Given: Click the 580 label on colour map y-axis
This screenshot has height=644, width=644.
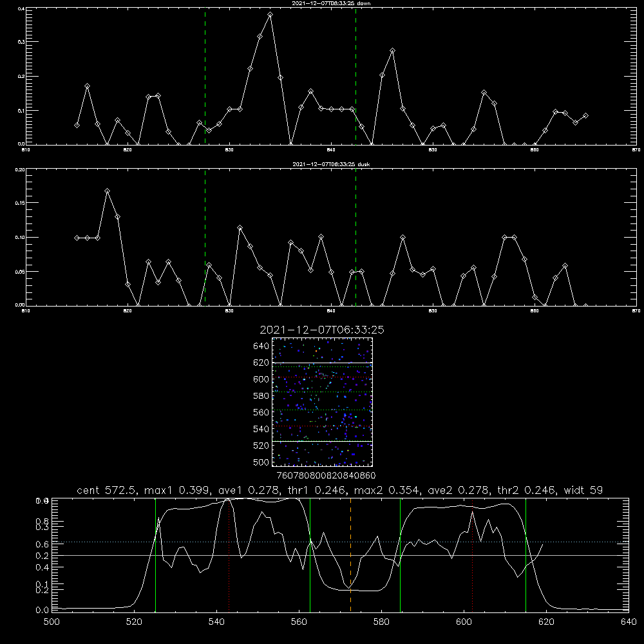Looking at the screenshot, I should [261, 396].
